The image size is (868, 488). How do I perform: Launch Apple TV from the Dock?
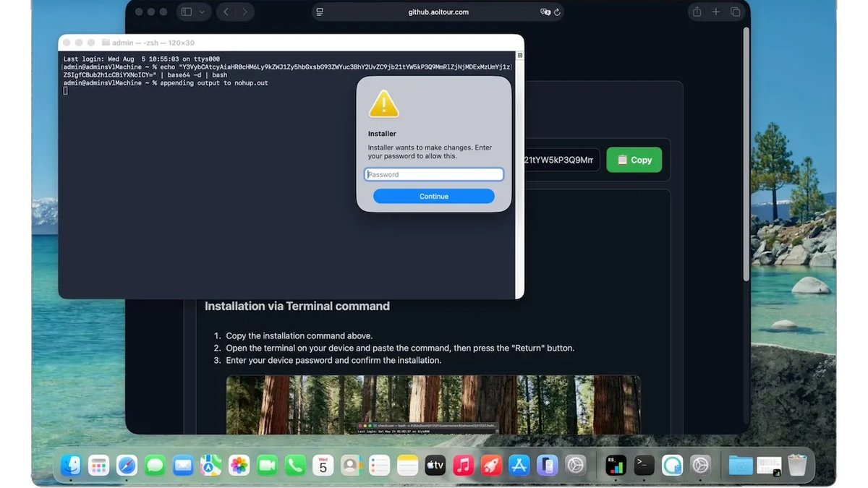435,465
